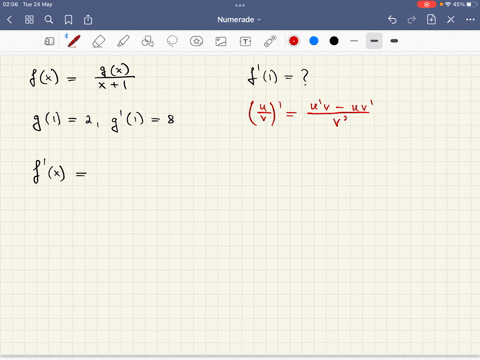Screen dimensions: 480x360
Task: Open the page thumbnails grid view
Action: point(29,20)
